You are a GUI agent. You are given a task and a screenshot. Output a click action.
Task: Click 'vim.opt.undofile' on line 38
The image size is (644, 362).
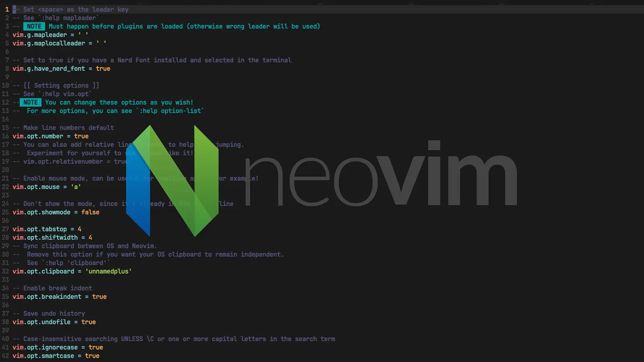coord(41,322)
